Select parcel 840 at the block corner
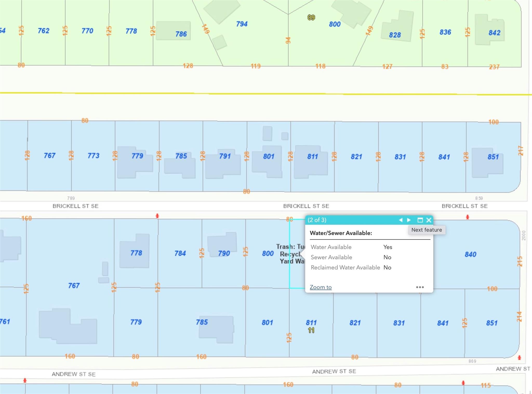532x394 pixels. pyautogui.click(x=470, y=254)
